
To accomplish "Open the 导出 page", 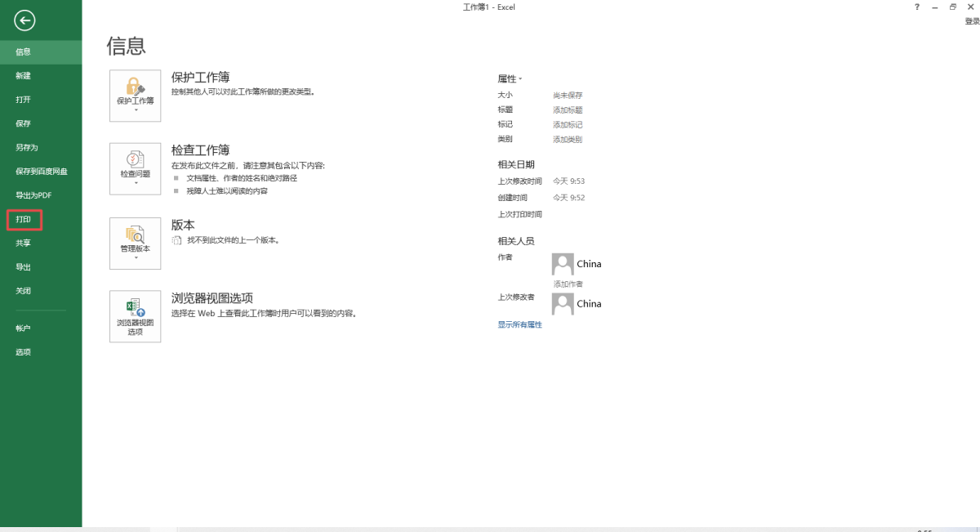I will 41,267.
